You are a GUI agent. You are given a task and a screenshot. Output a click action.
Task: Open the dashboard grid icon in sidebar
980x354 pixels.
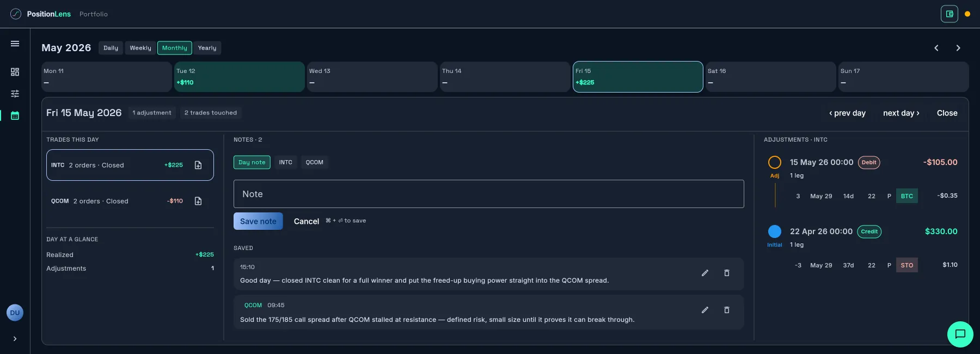click(15, 72)
